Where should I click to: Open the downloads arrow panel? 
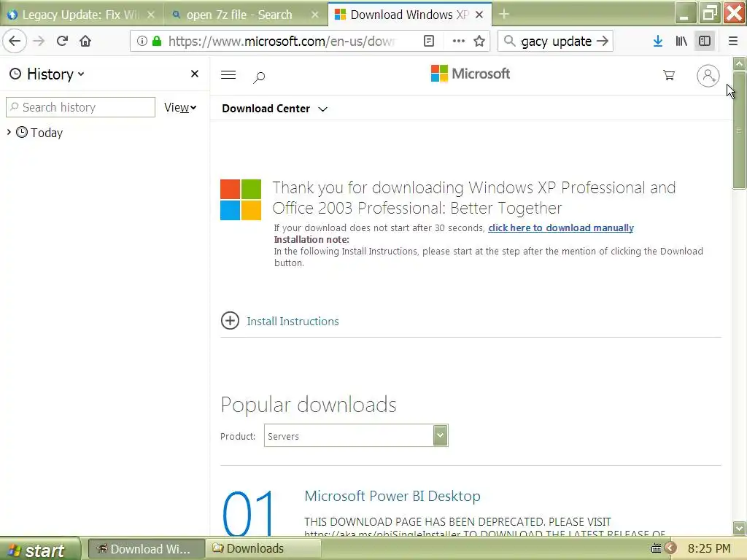point(657,41)
